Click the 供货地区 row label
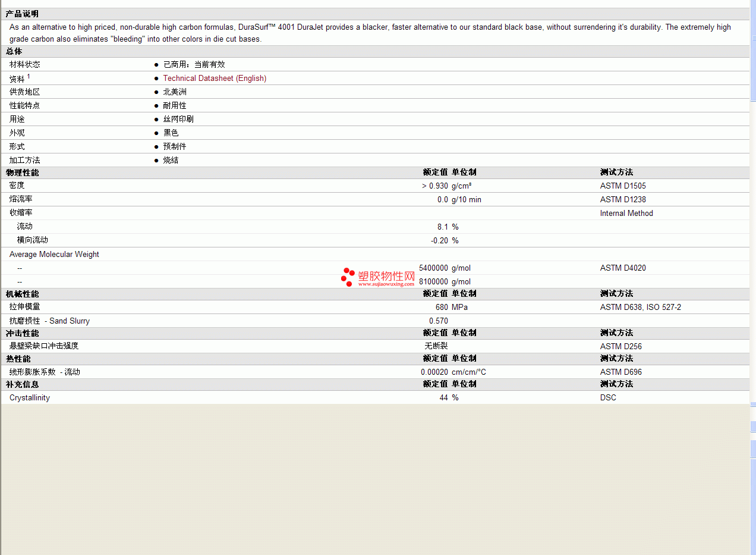Image resolution: width=756 pixels, height=555 pixels. pos(25,92)
